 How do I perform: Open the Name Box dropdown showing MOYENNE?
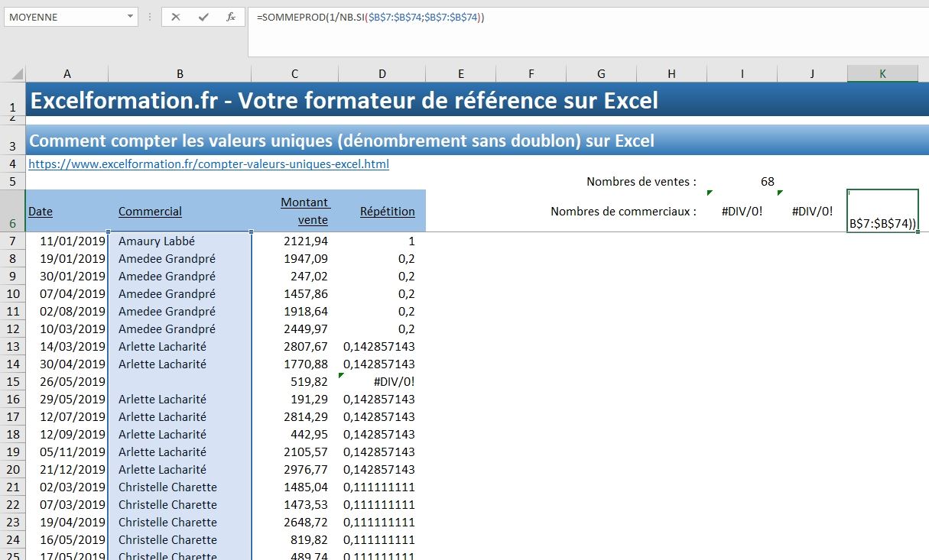pyautogui.click(x=132, y=16)
